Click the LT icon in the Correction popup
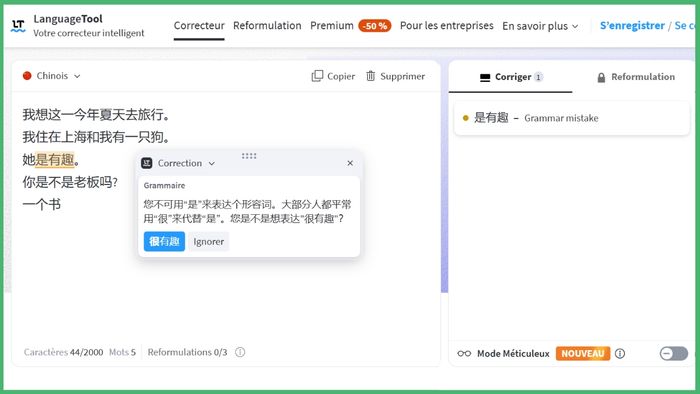Screen dimensions: 700x394 coord(147,163)
